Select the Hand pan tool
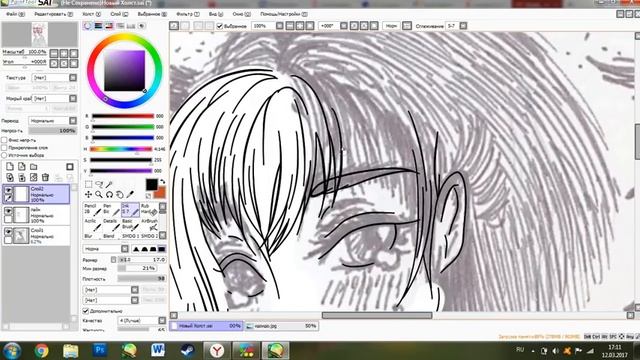Viewport: 640px width, 360px height. point(120,195)
